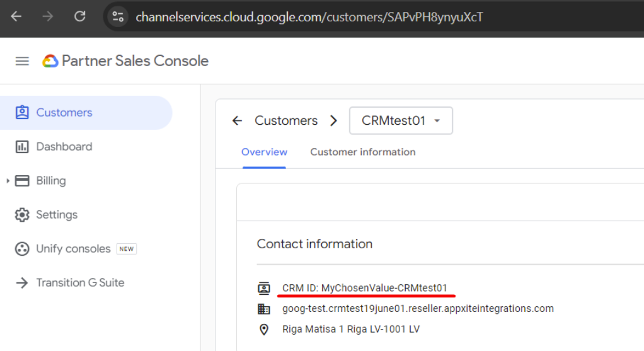The width and height of the screenshot is (644, 351).
Task: Click the CRM ID contact card icon
Action: [264, 288]
